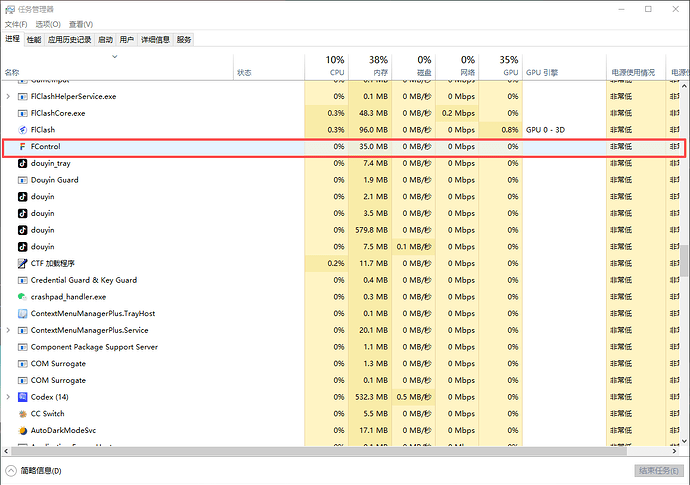690x485 pixels.
Task: Click the douyin_tray icon
Action: [22, 163]
